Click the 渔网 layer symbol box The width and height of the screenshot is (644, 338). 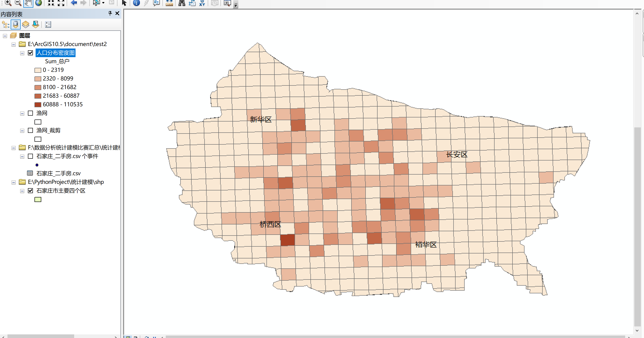click(38, 122)
